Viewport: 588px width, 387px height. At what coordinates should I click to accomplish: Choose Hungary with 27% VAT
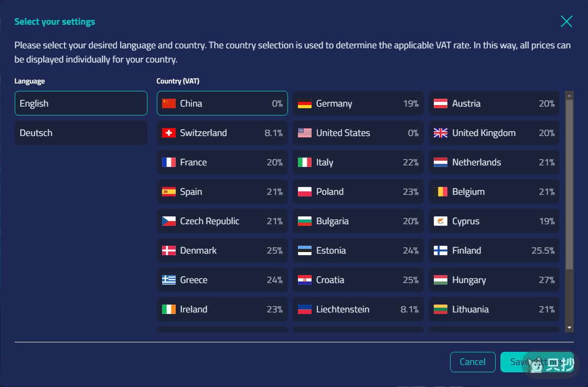tap(494, 280)
